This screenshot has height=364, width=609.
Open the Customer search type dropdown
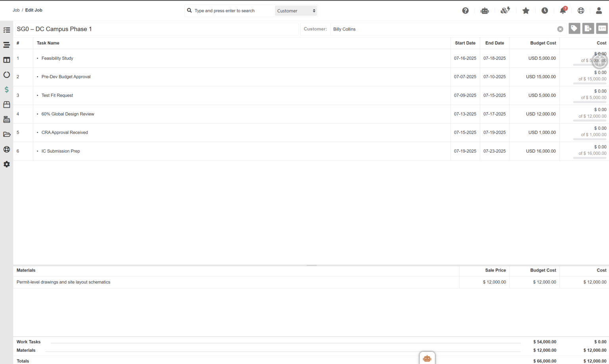point(296,11)
